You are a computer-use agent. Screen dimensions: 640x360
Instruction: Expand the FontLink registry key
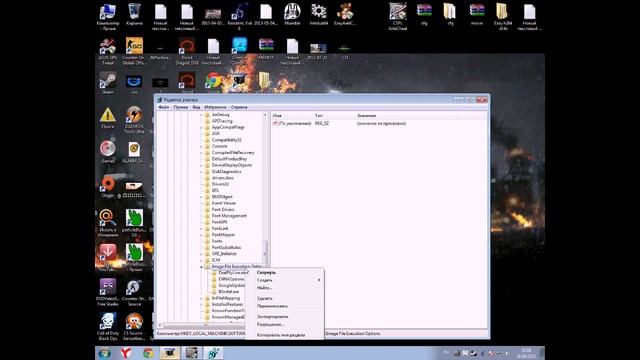[x=202, y=229]
